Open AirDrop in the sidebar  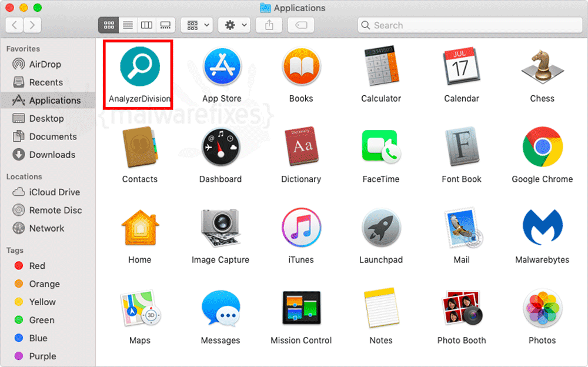[x=48, y=64]
